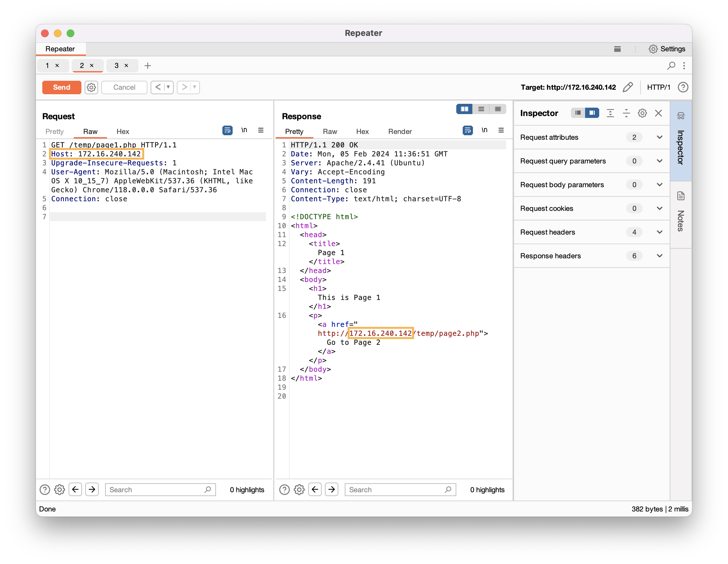Click the Cancel button
The width and height of the screenshot is (728, 564).
(x=124, y=87)
